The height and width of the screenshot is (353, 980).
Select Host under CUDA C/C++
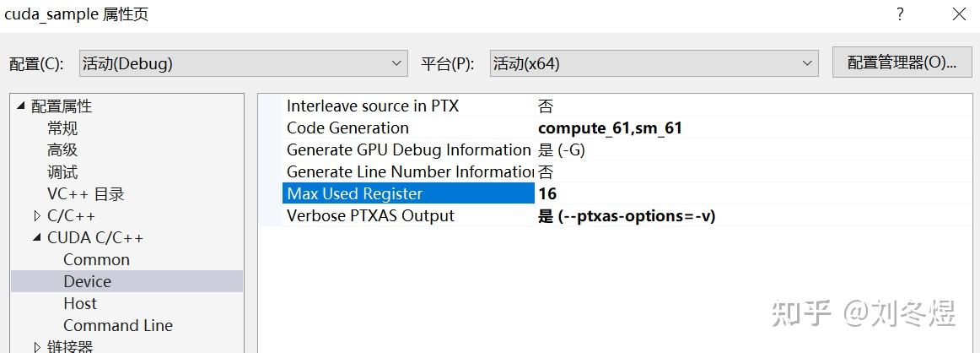(x=80, y=304)
